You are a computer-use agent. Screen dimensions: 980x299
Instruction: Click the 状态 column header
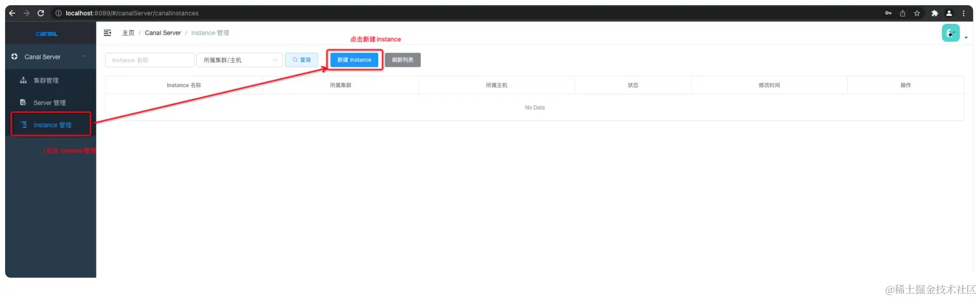[x=633, y=85]
